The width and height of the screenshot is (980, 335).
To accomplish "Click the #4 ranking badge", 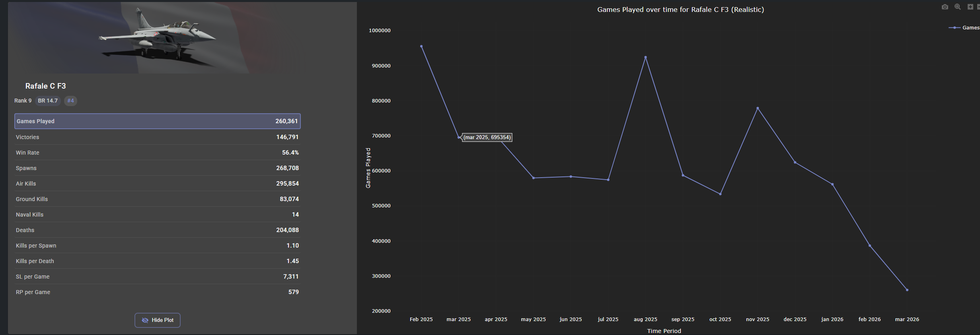I will 70,101.
